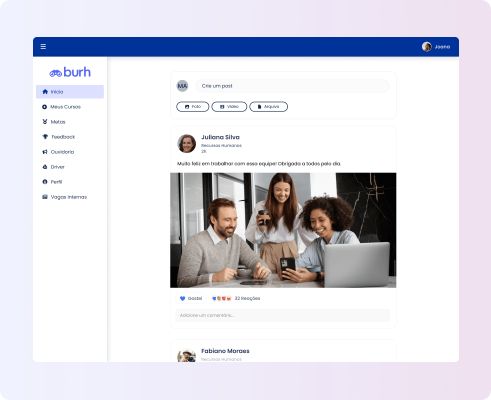
Task: Click the Driver icon in sidebar
Action: tap(45, 167)
